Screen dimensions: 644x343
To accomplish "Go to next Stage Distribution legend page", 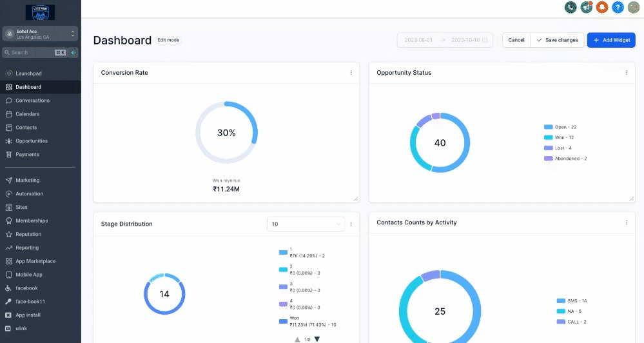I will tap(317, 339).
